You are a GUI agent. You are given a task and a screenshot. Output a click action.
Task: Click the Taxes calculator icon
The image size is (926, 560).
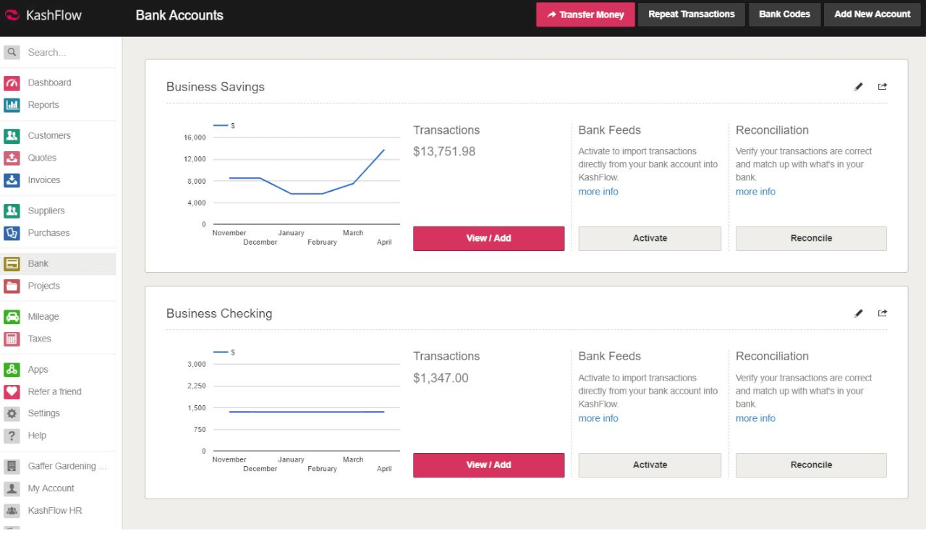(x=12, y=339)
